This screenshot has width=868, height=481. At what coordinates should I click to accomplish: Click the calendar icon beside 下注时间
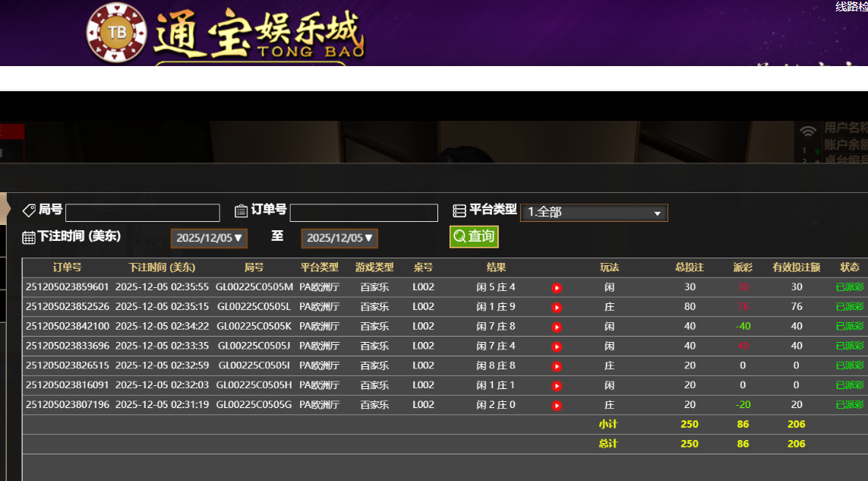[29, 238]
